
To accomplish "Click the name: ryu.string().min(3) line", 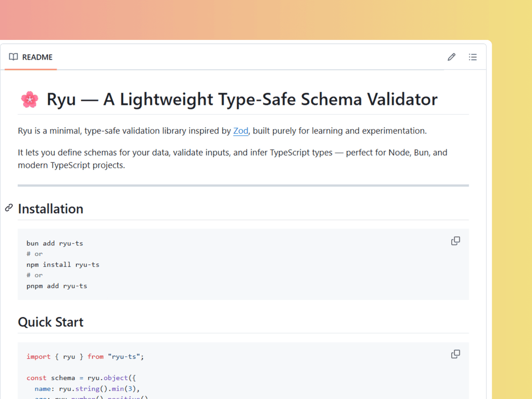I will [88, 389].
